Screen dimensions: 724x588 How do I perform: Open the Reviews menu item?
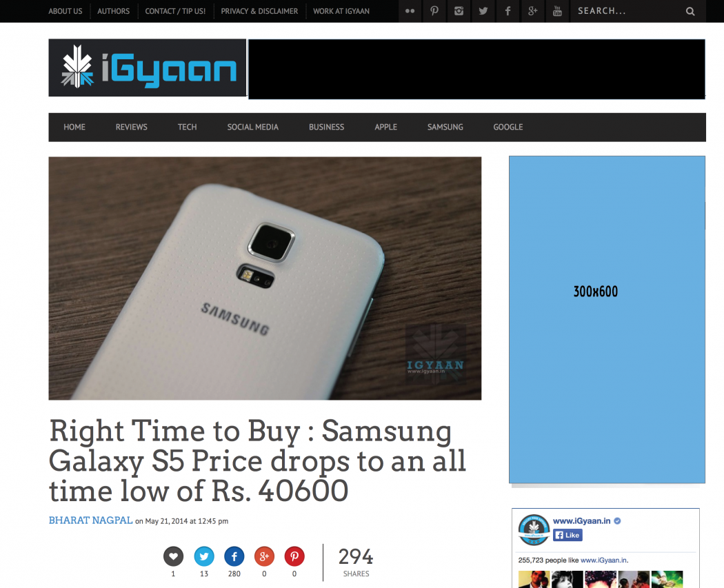tap(132, 127)
